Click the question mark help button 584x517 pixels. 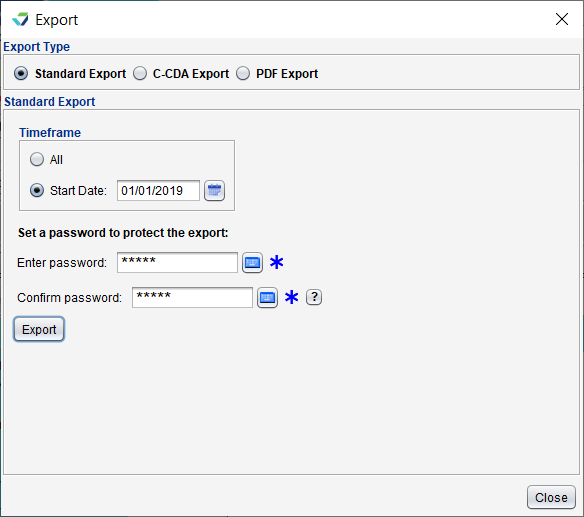[314, 297]
